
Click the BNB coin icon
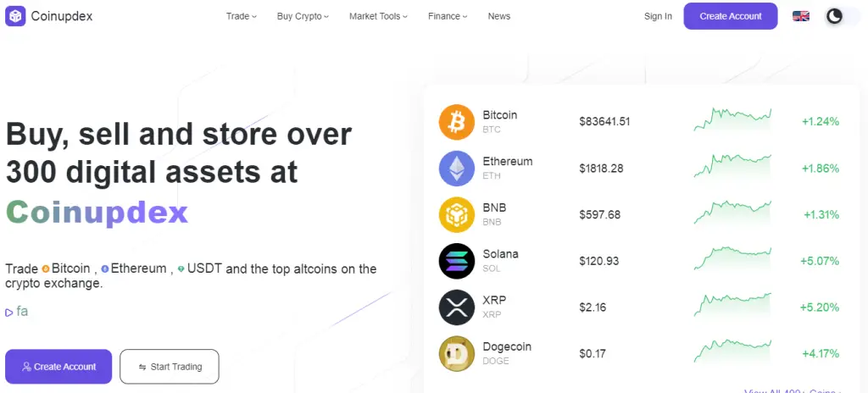[457, 214]
